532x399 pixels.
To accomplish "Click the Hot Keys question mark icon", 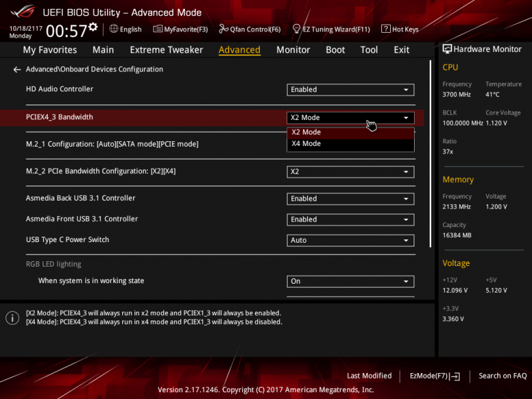I will 386,29.
